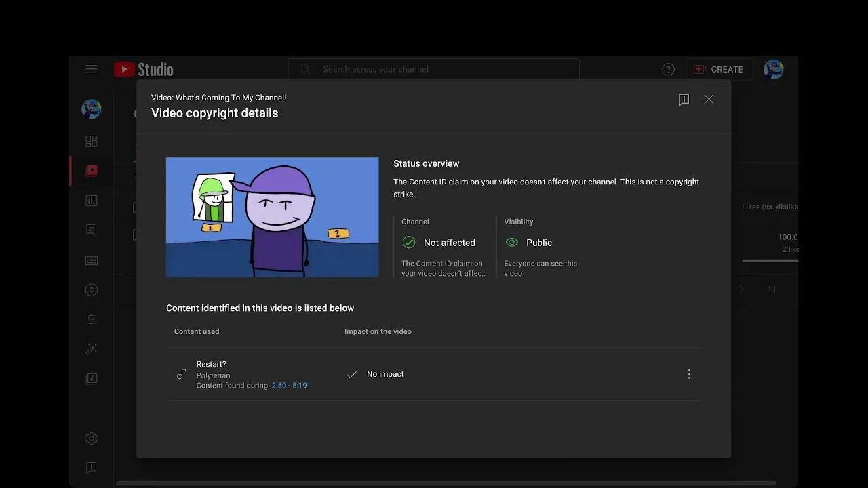This screenshot has height=488, width=868.
Task: Open Copyright in the sidebar
Action: pos(92,290)
